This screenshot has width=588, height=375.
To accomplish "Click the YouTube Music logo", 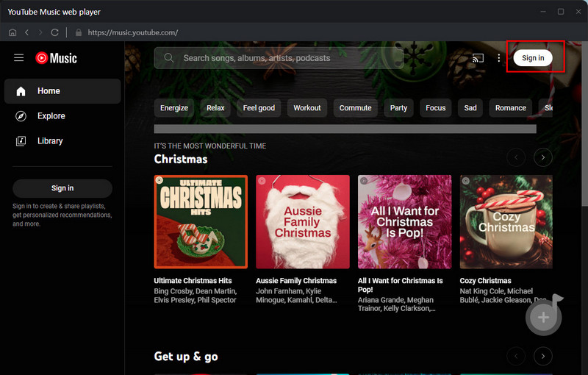I will pyautogui.click(x=57, y=58).
